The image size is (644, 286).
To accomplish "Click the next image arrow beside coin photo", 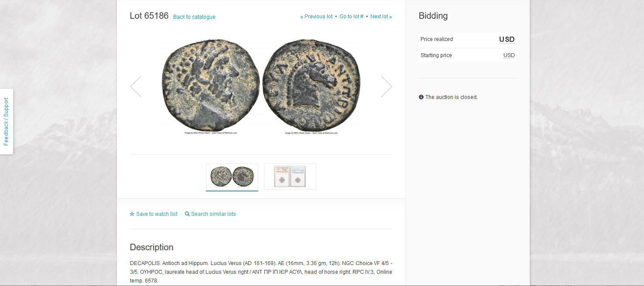I will 387,86.
